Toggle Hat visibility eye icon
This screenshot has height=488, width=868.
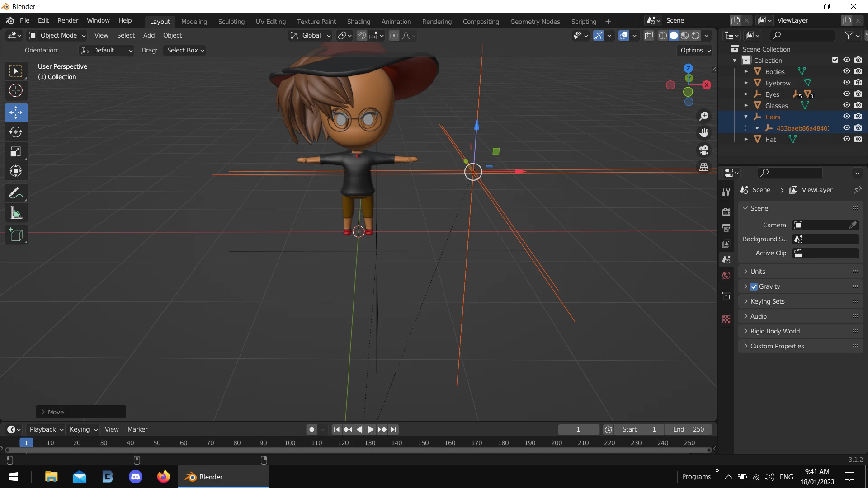click(x=847, y=139)
